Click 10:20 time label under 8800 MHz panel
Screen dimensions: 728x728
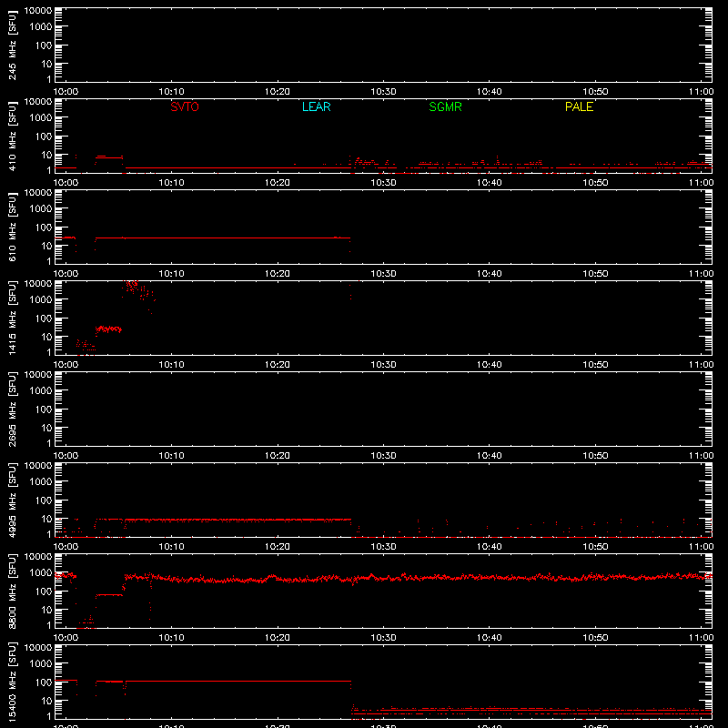[278, 638]
